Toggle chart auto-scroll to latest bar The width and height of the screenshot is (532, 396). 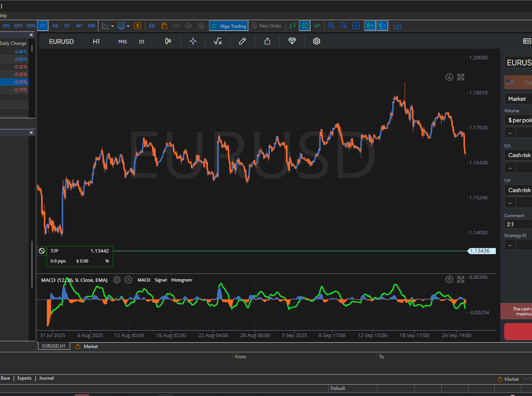(x=370, y=26)
